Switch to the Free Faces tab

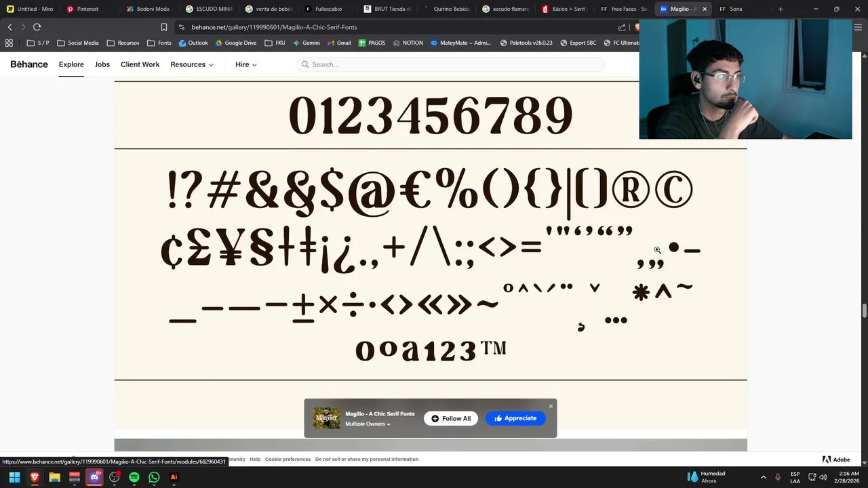(625, 9)
